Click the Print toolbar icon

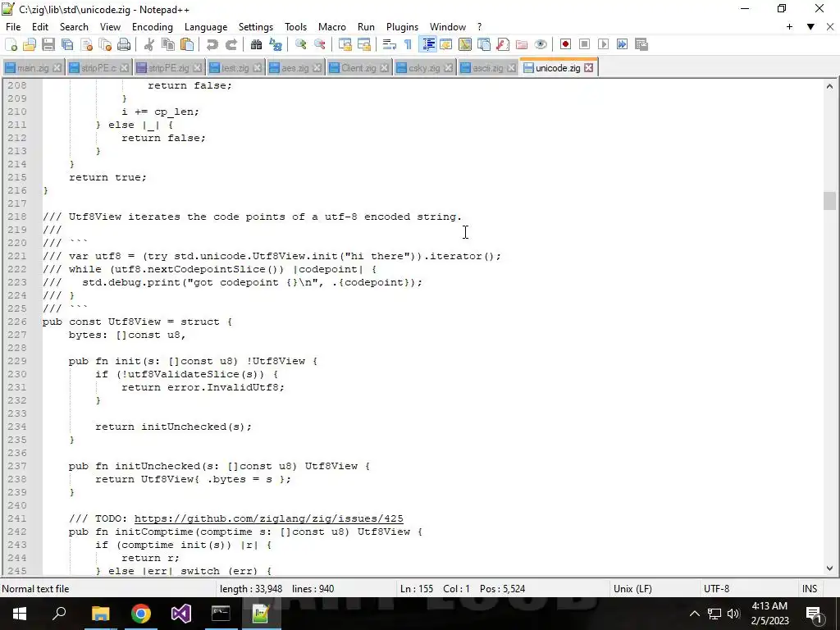[124, 44]
